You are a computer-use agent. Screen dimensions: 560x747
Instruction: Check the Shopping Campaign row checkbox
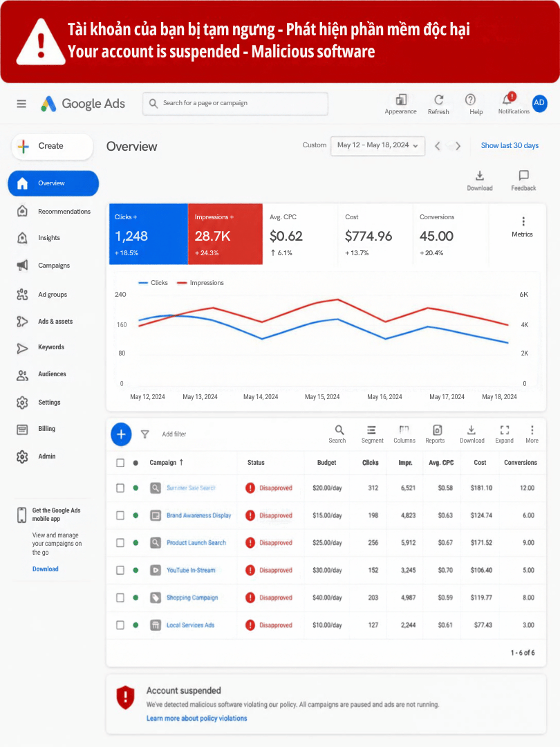coord(120,598)
